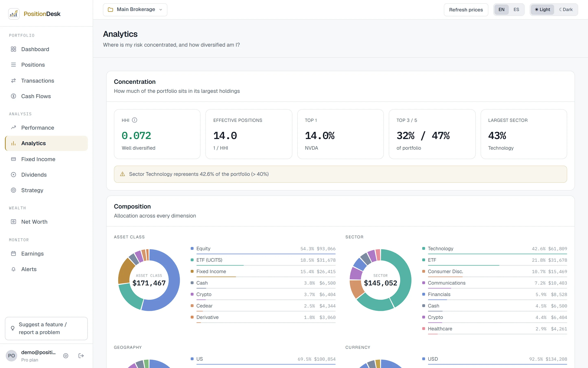Click the Fixed Income brown color swatch

click(192, 271)
